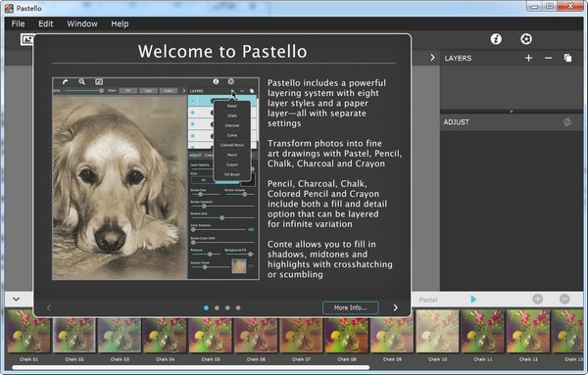Collapse the presets strip with down chevron
588x375 pixels.
point(16,300)
